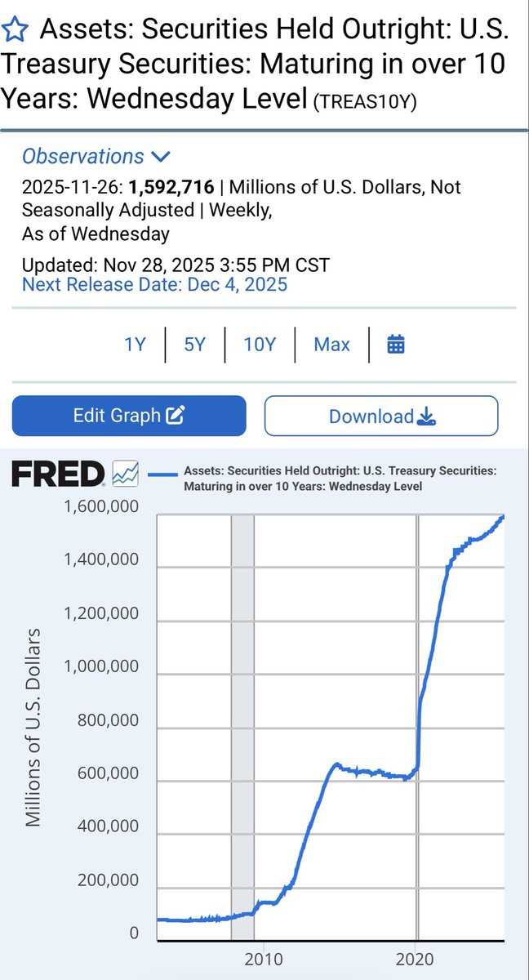Select the Max time range
The height and width of the screenshot is (980, 529).
pos(331,344)
